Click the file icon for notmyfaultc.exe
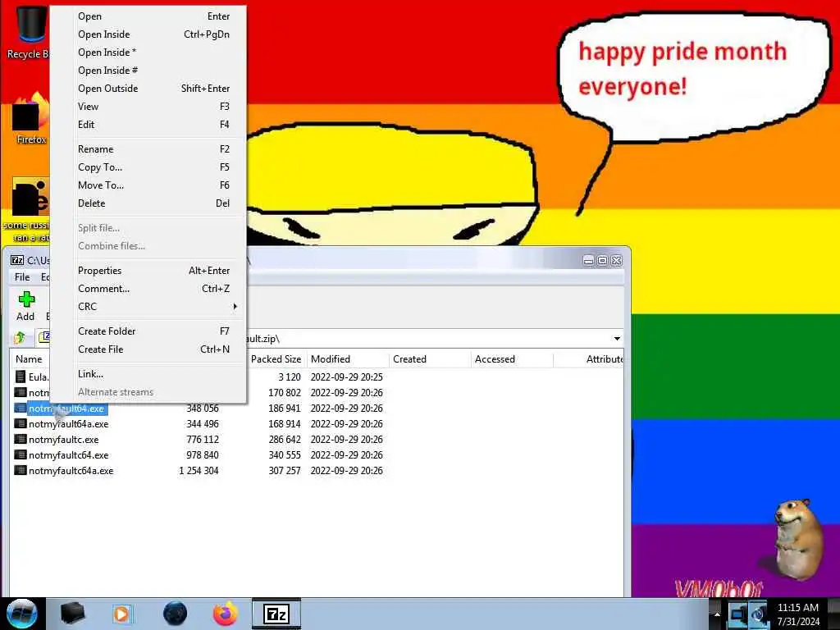Viewport: 840px width, 630px height. 21,440
